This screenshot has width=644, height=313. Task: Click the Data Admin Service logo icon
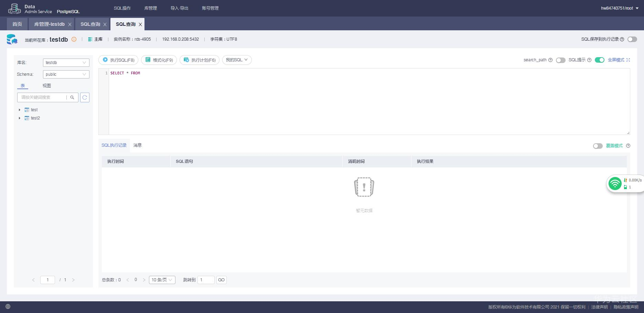[x=14, y=8]
